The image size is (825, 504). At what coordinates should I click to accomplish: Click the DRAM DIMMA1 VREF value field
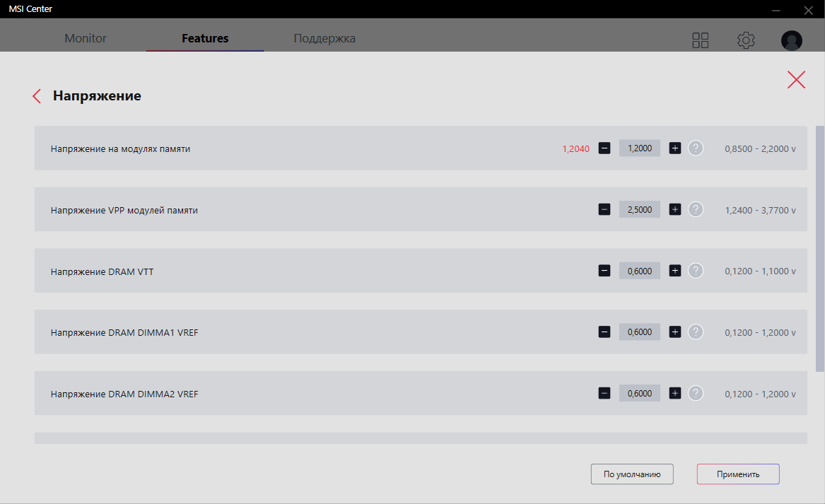(640, 332)
